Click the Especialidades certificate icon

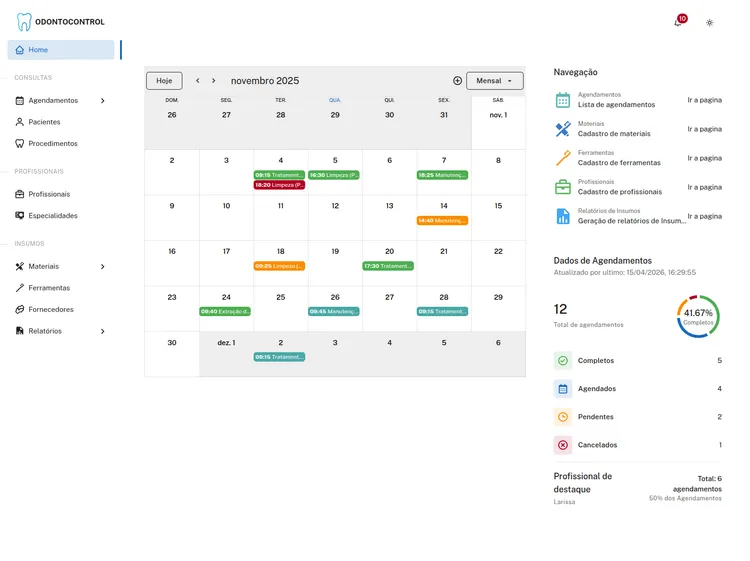(x=20, y=216)
